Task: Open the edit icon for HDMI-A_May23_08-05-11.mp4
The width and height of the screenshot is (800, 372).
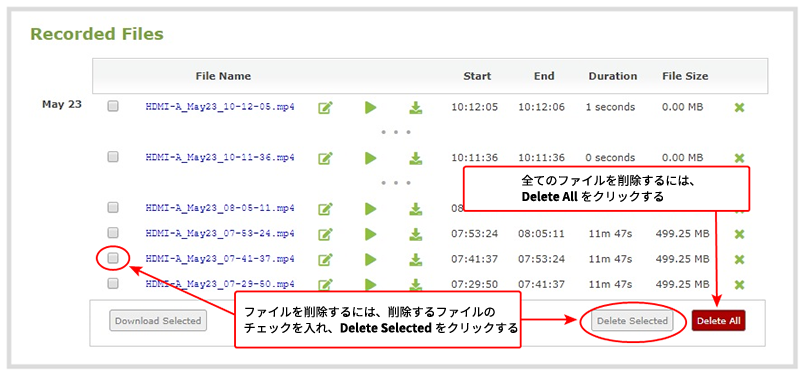Action: 325,209
